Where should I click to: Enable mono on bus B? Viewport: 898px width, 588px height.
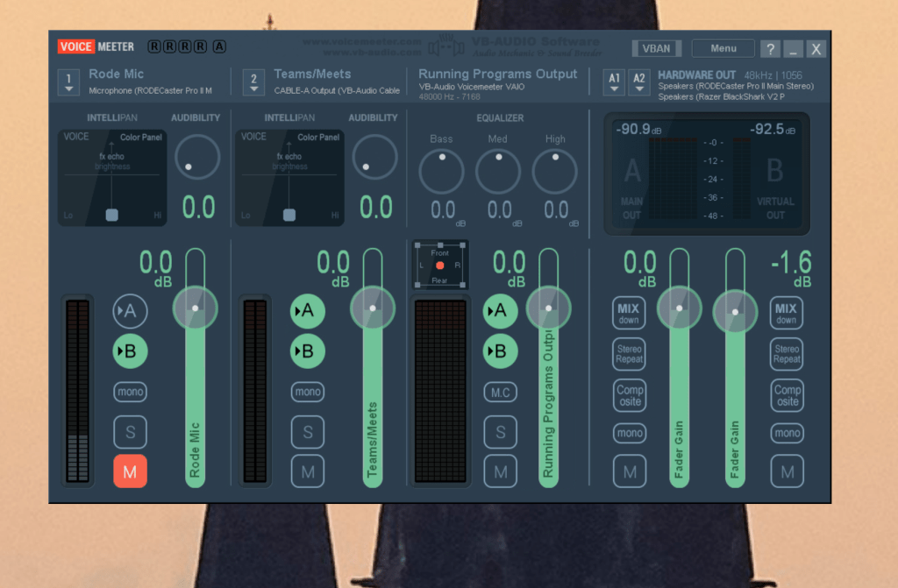click(788, 433)
